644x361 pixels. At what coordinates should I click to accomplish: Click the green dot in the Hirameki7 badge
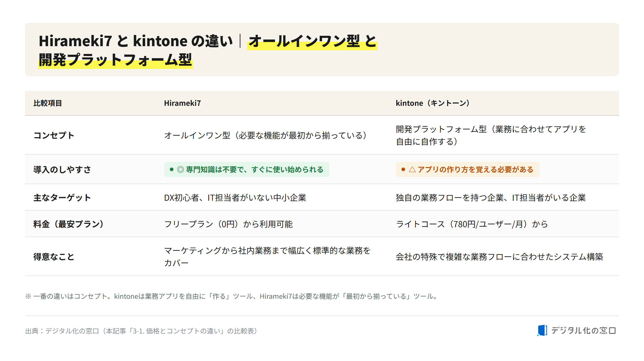[172, 169]
